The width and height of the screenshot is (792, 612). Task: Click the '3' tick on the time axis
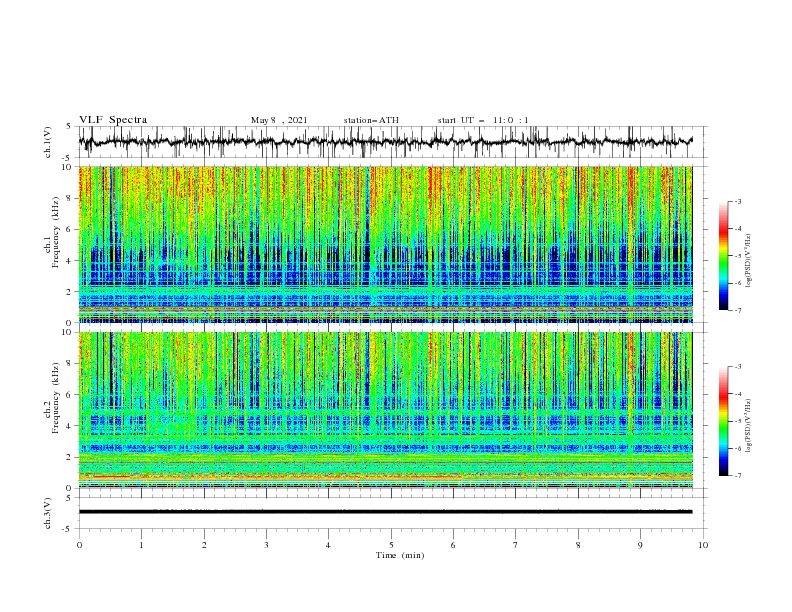[x=266, y=545]
